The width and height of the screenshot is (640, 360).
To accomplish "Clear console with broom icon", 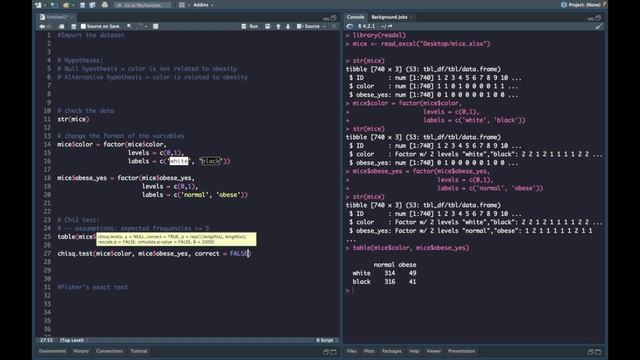I will pyautogui.click(x=598, y=26).
